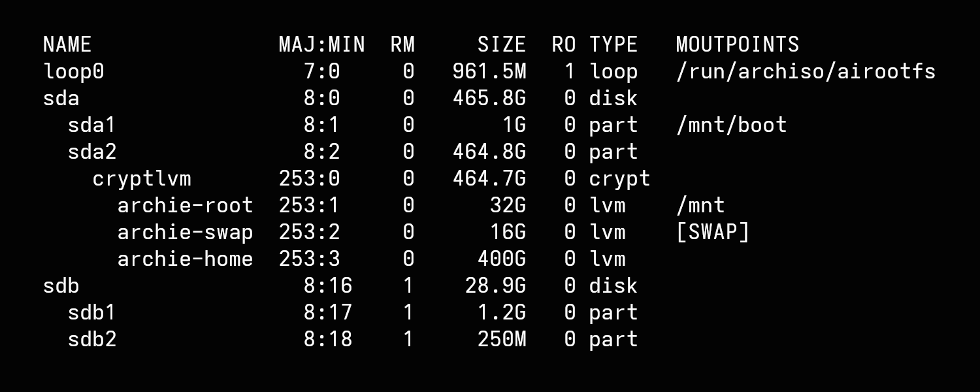Click the archie-swap volume name
Image resolution: width=980 pixels, height=392 pixels.
click(x=185, y=232)
